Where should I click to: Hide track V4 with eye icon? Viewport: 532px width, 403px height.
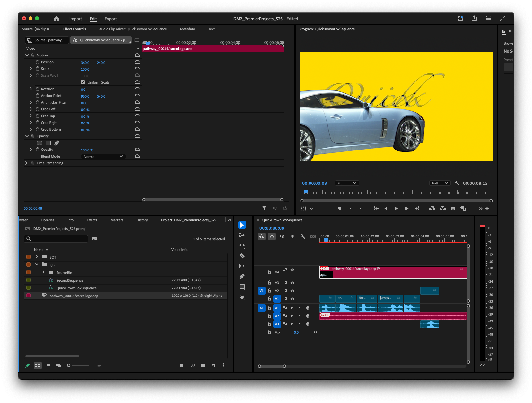(x=292, y=270)
